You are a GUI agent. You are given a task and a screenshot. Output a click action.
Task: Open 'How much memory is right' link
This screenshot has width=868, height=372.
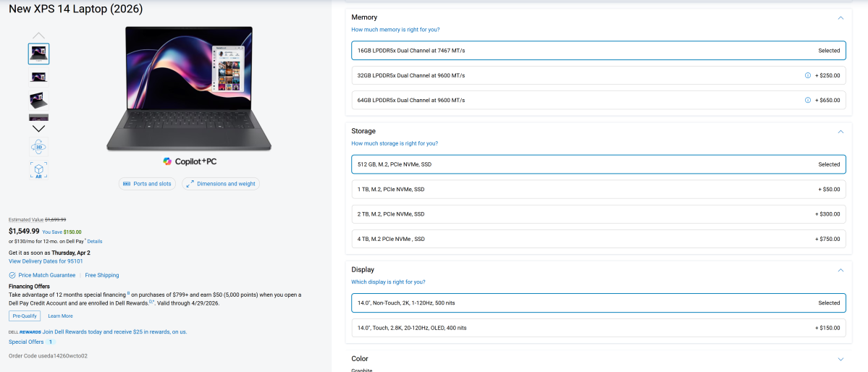(x=395, y=30)
